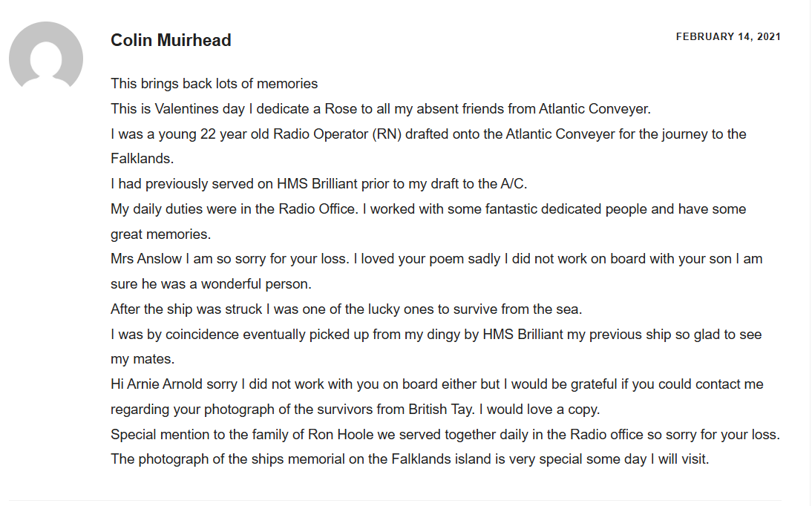Click the word "Falklands." on its own line
This screenshot has height=506, width=812.
pos(141,159)
